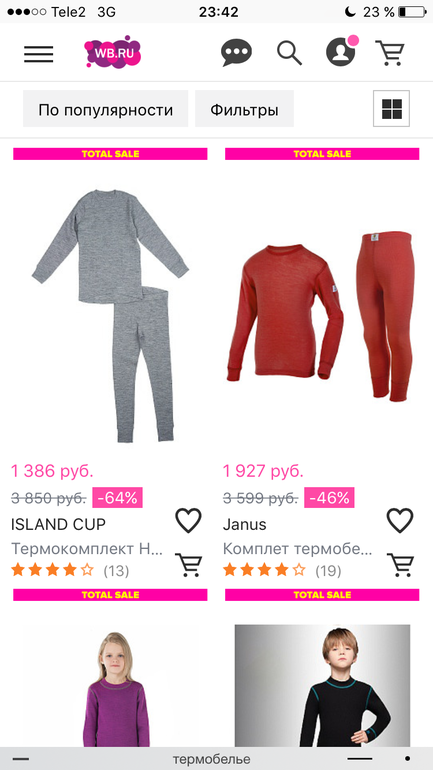Add Janus item to cart
The height and width of the screenshot is (770, 433).
click(400, 565)
